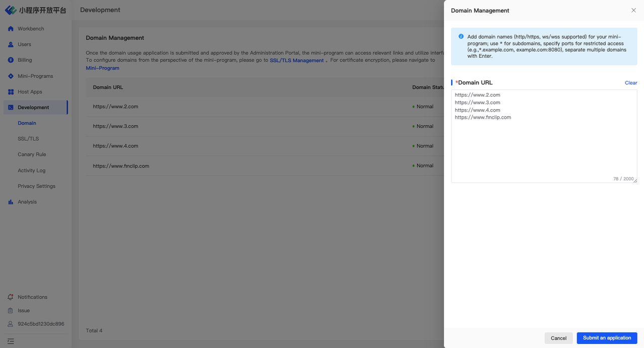Click the 78 / 2000 character counter
Image resolution: width=644 pixels, height=348 pixels.
click(x=623, y=179)
